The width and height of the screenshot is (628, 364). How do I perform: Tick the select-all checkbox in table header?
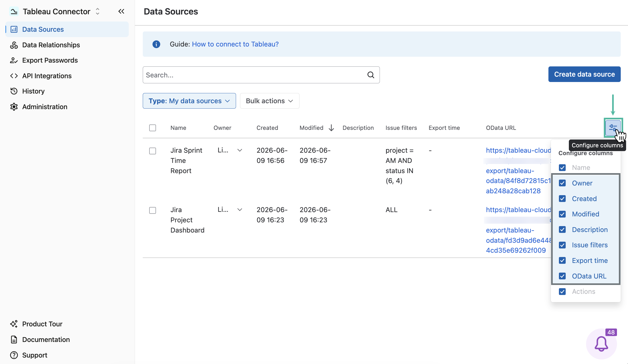[152, 128]
